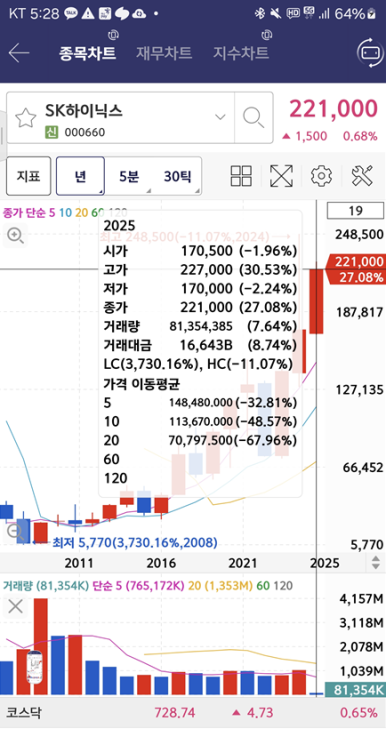Expand chart to fullscreen
The image size is (386, 729).
pyautogui.click(x=281, y=176)
